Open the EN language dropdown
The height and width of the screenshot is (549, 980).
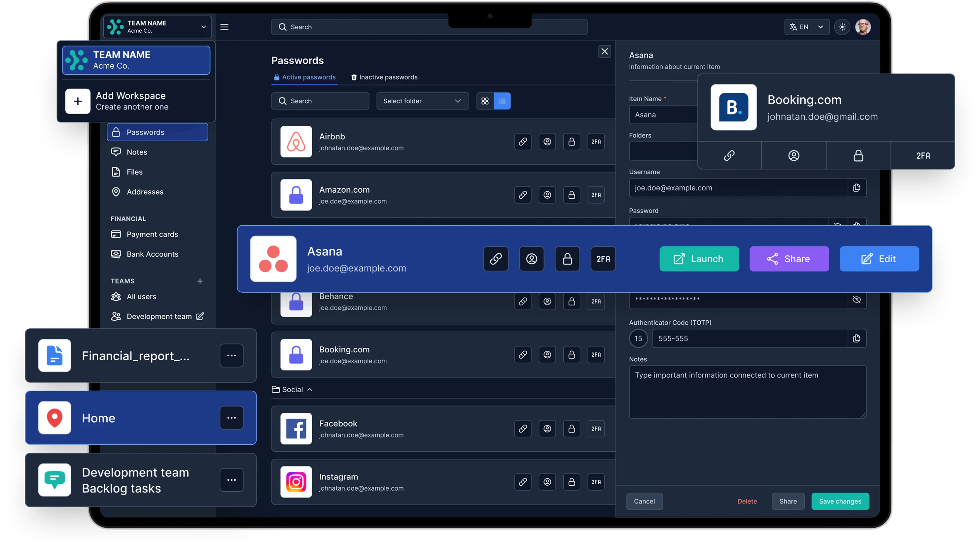[x=807, y=27]
